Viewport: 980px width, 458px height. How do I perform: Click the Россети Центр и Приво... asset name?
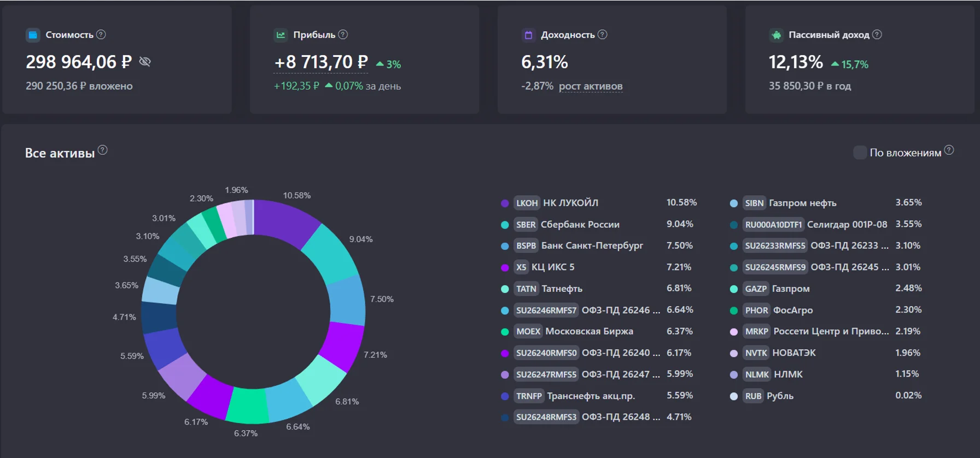point(831,332)
